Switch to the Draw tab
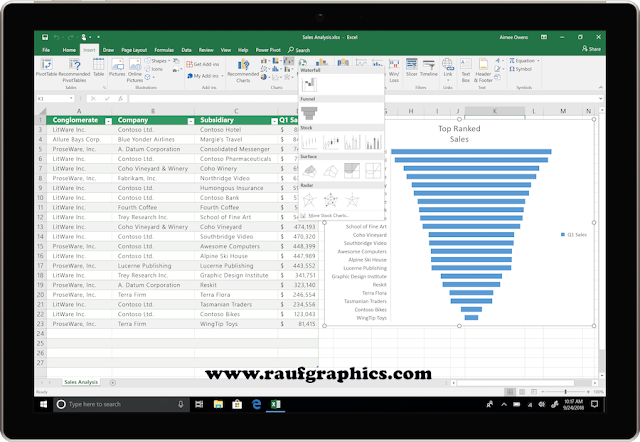Viewport: 640px width, 442px height. (x=108, y=50)
